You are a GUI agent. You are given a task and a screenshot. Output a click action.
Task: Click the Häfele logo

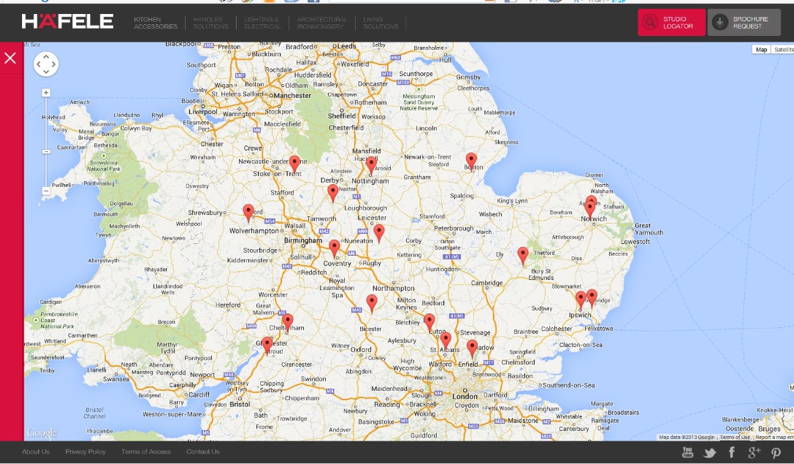coord(67,22)
